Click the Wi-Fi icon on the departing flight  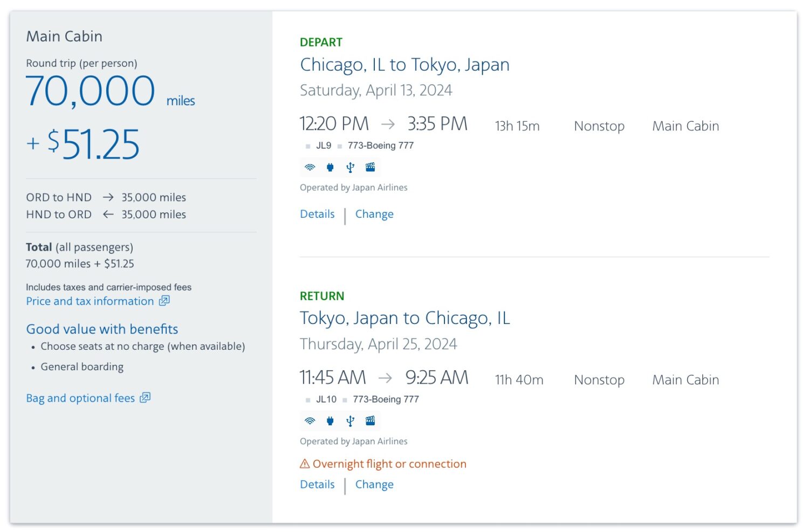[x=310, y=167]
